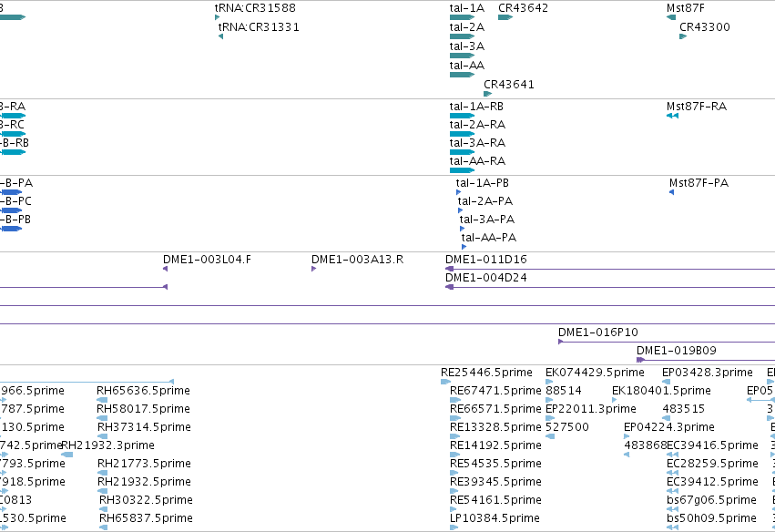Viewport: 775px width, 532px height.
Task: Click the RH21932.3prime EST glyph
Action: pos(67,455)
